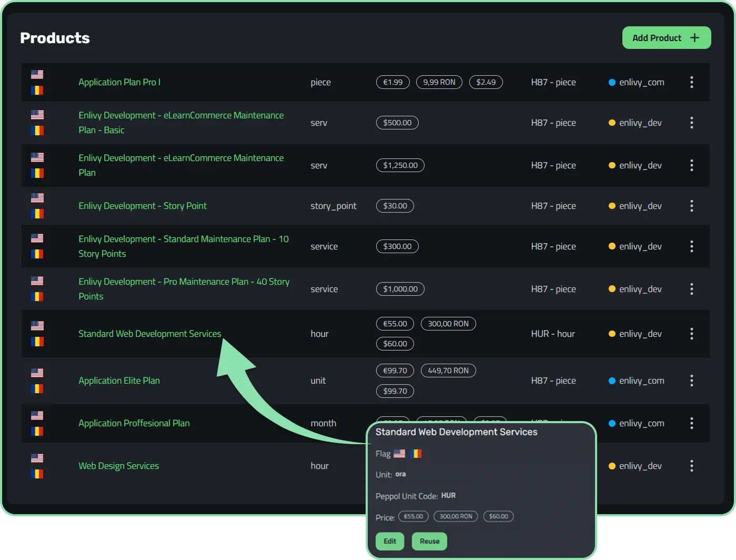
Task: Open Standard Web Development Services link
Action: pyautogui.click(x=150, y=334)
